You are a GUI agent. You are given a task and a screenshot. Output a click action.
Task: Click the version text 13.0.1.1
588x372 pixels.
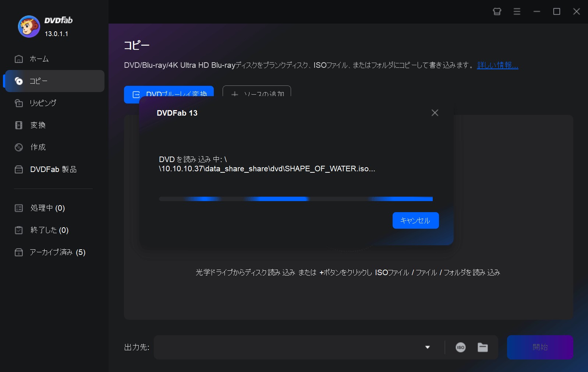coord(57,34)
